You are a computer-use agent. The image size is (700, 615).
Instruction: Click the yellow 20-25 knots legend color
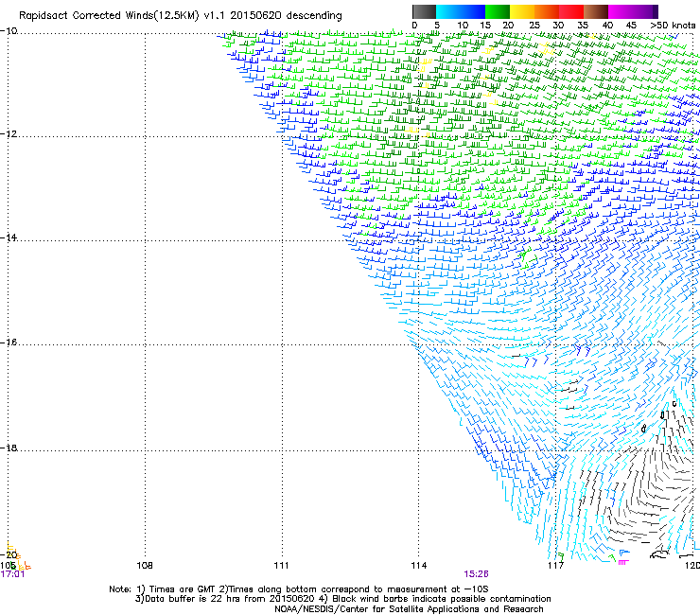[x=522, y=11]
